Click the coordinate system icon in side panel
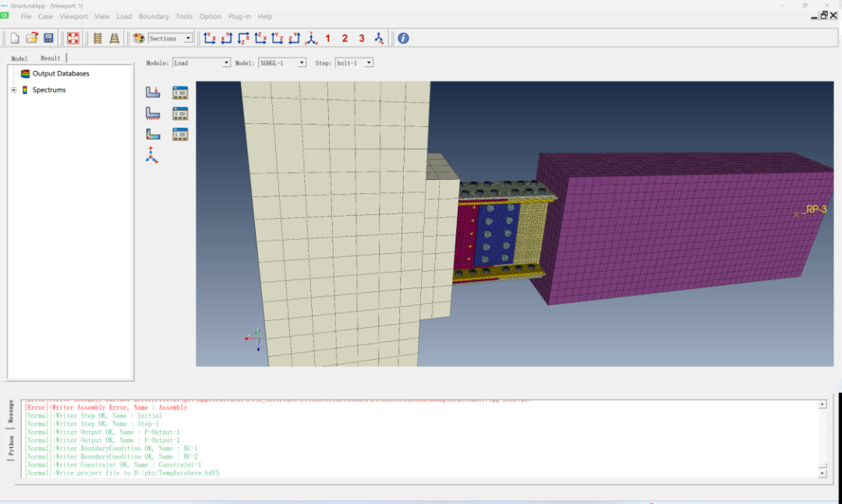The height and width of the screenshot is (504, 842). coord(153,155)
